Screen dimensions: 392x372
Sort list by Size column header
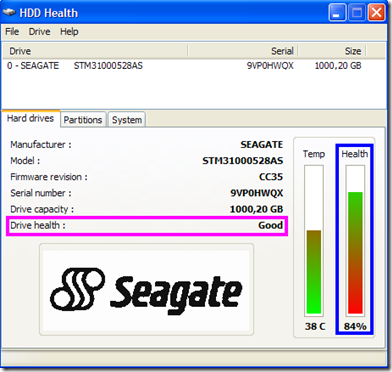pos(332,51)
